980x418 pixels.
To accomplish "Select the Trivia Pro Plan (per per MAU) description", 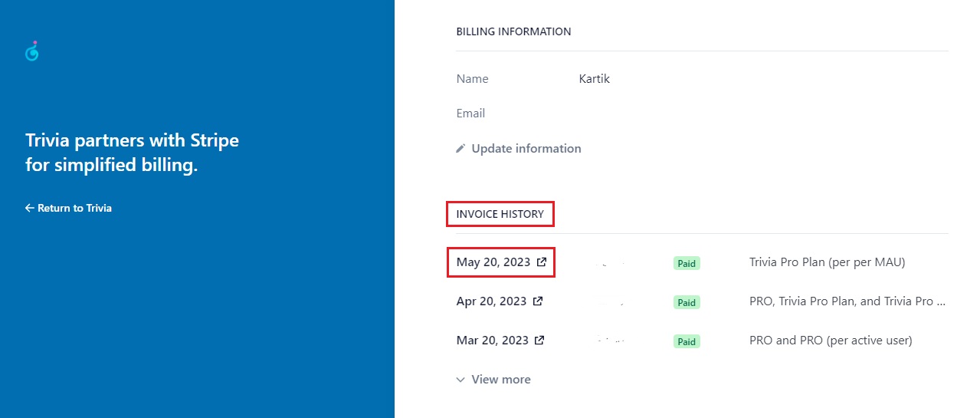I will [x=828, y=262].
